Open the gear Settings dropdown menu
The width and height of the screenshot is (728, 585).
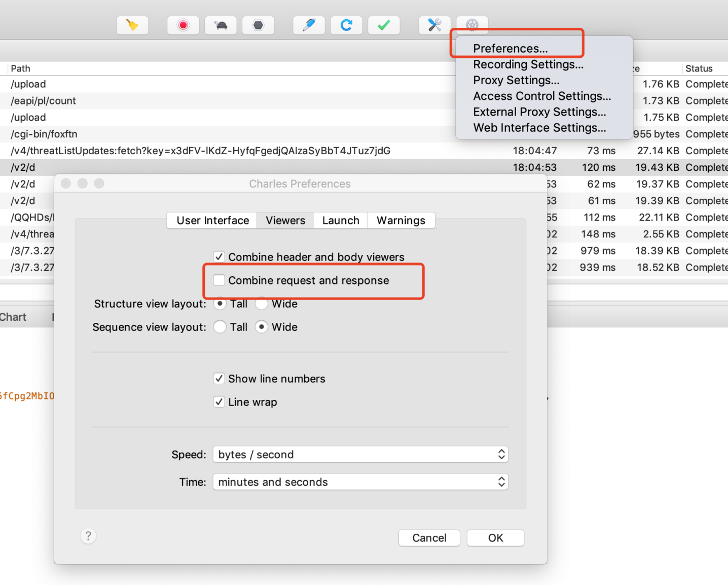472,25
